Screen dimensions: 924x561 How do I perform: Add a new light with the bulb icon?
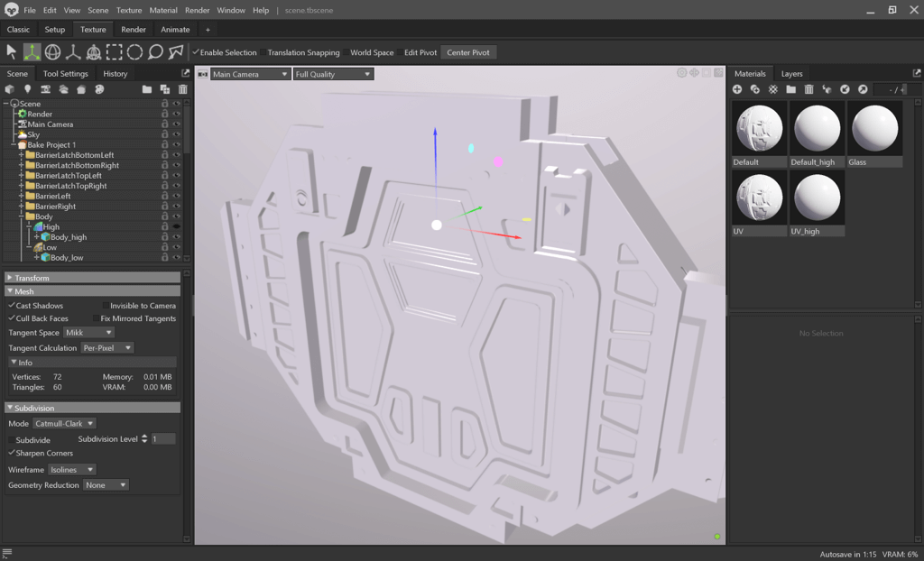(28, 89)
